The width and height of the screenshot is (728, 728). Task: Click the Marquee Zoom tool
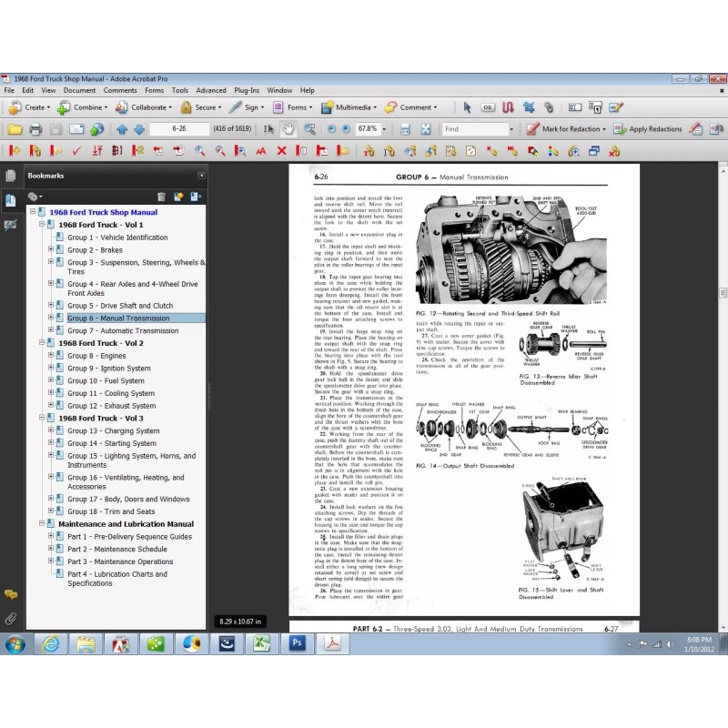click(309, 129)
